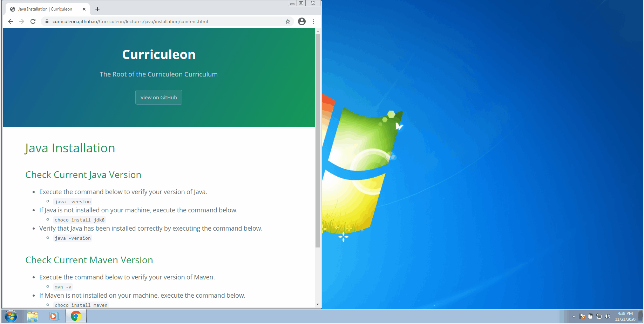
Task: Launch Windows Media Player from the taskbar
Action: click(x=53, y=316)
